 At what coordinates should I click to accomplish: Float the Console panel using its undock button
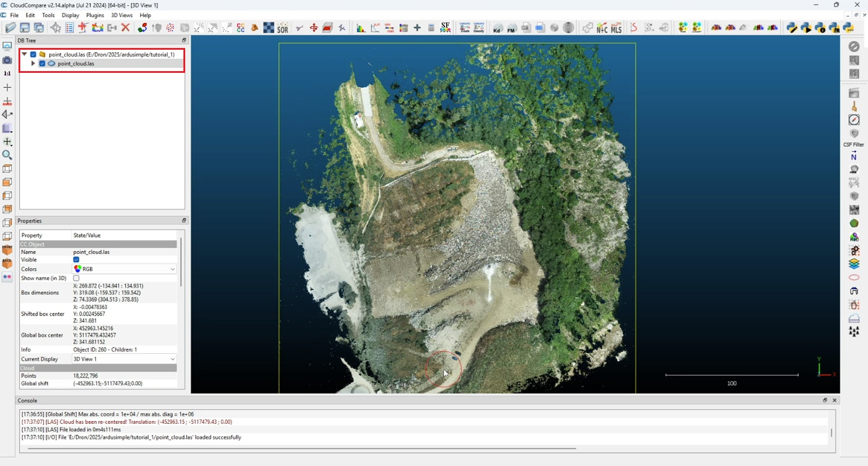[825, 400]
